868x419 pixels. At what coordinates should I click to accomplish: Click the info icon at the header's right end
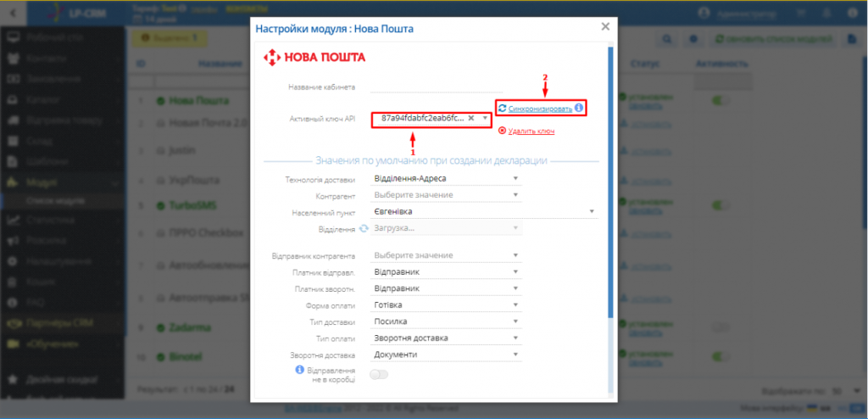coord(853,12)
